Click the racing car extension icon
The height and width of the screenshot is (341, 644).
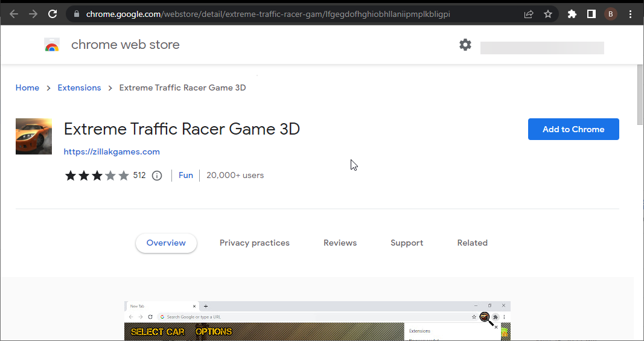tap(34, 136)
